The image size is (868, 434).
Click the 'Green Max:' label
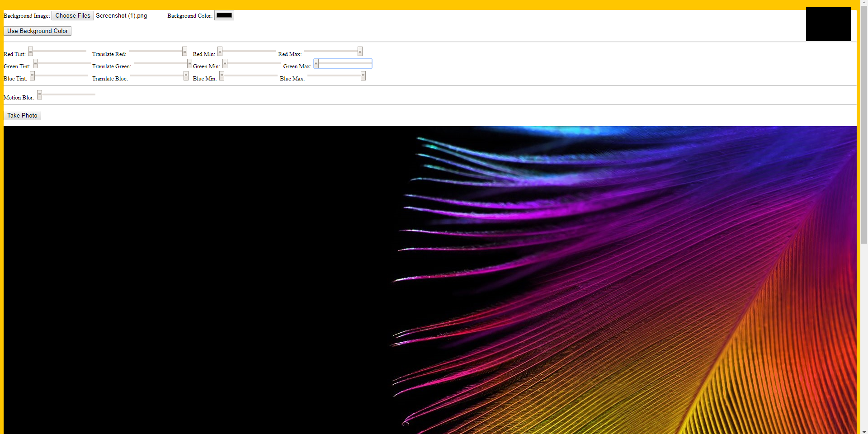[x=297, y=66]
